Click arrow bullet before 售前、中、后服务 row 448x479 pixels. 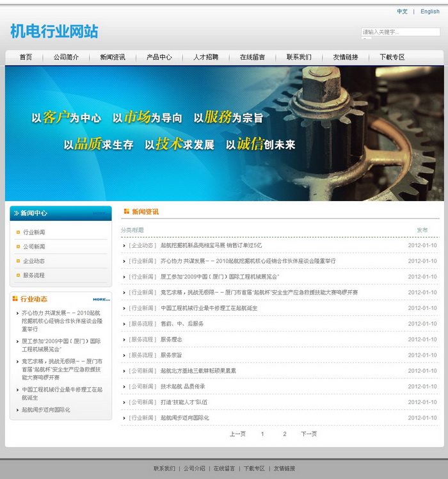(x=124, y=324)
